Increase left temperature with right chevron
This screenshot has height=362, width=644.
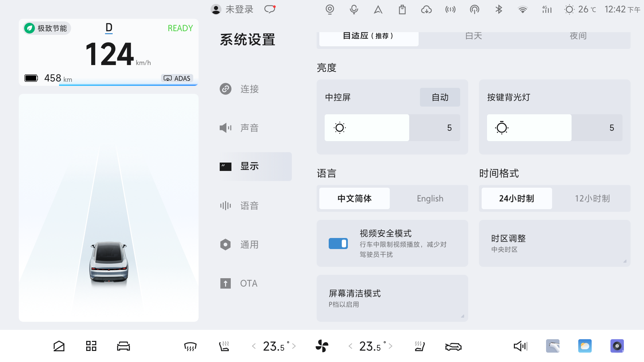(294, 346)
